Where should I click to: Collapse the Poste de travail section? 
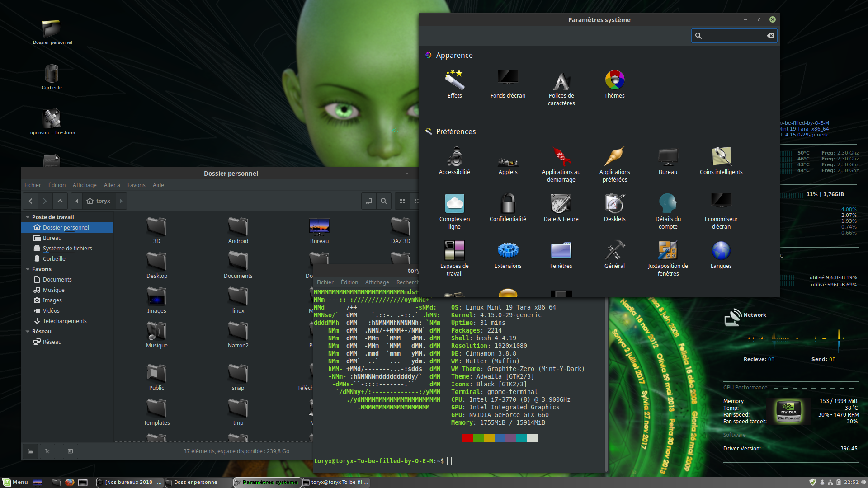pos(28,217)
